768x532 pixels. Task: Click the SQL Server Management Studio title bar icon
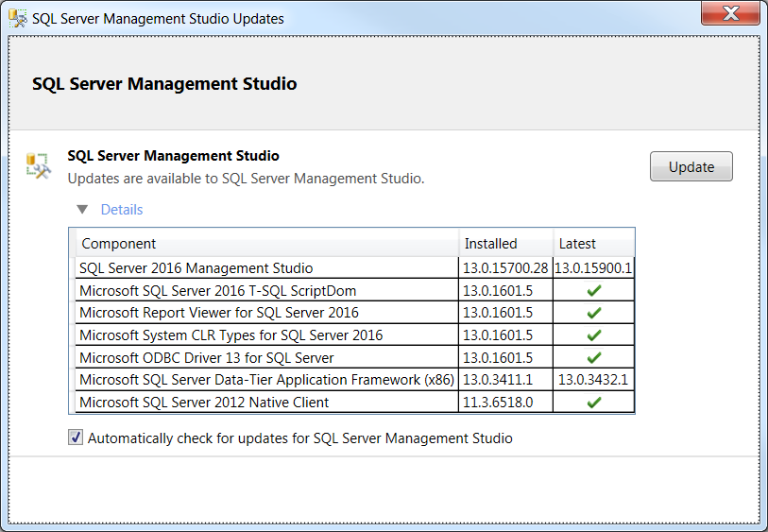17,18
